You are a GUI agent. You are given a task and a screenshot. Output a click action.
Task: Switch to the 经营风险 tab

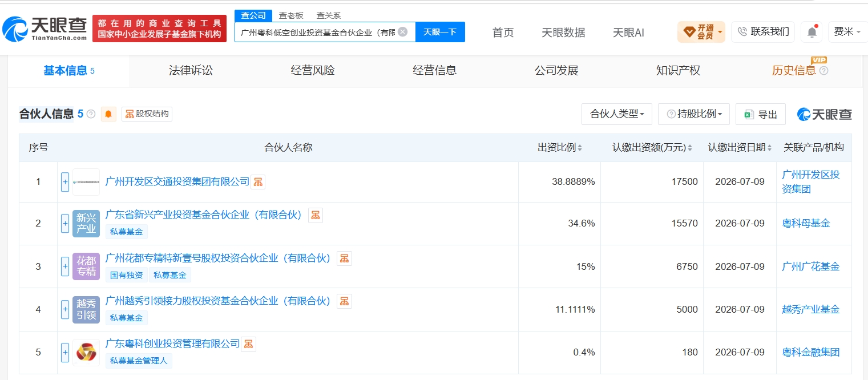(313, 71)
